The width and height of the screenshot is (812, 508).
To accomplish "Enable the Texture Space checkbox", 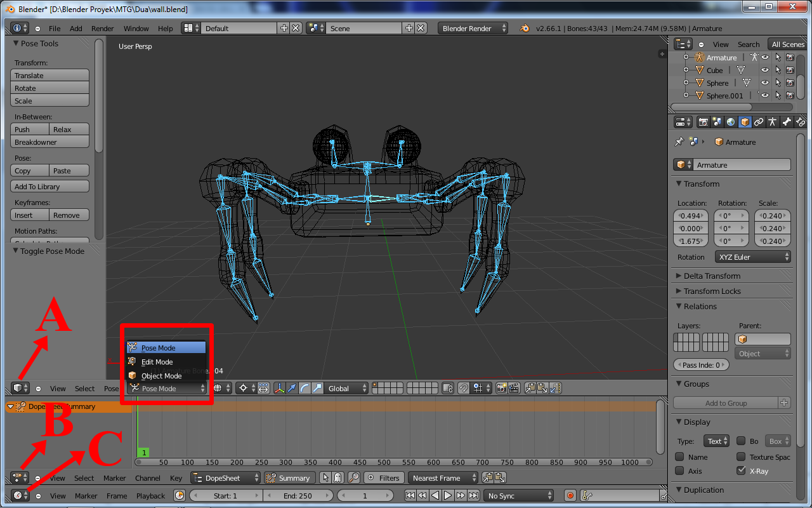I will (741, 457).
